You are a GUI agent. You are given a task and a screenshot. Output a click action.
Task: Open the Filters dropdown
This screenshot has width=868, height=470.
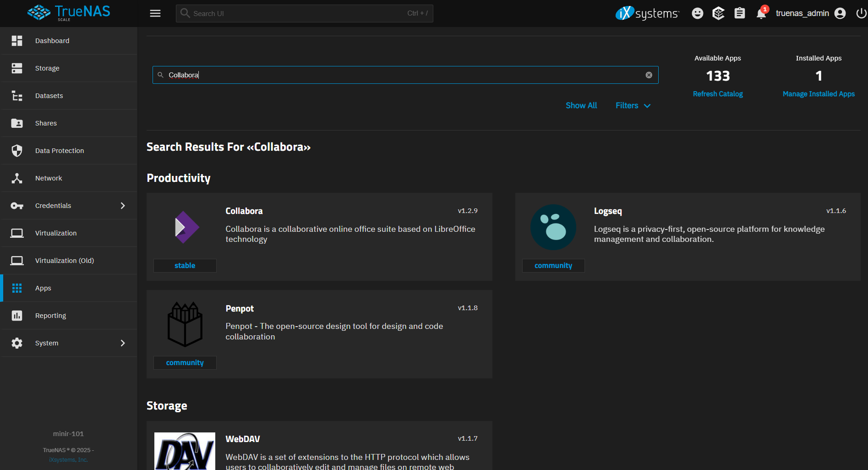point(633,105)
